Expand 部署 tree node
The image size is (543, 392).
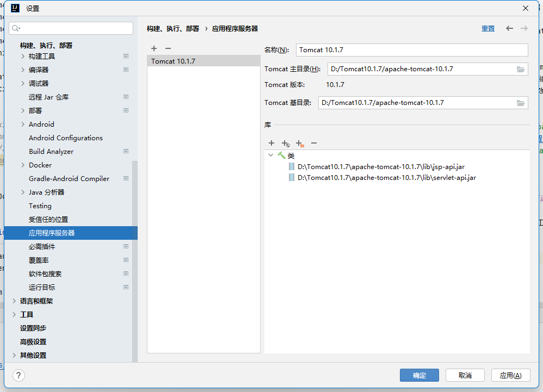pyautogui.click(x=23, y=110)
